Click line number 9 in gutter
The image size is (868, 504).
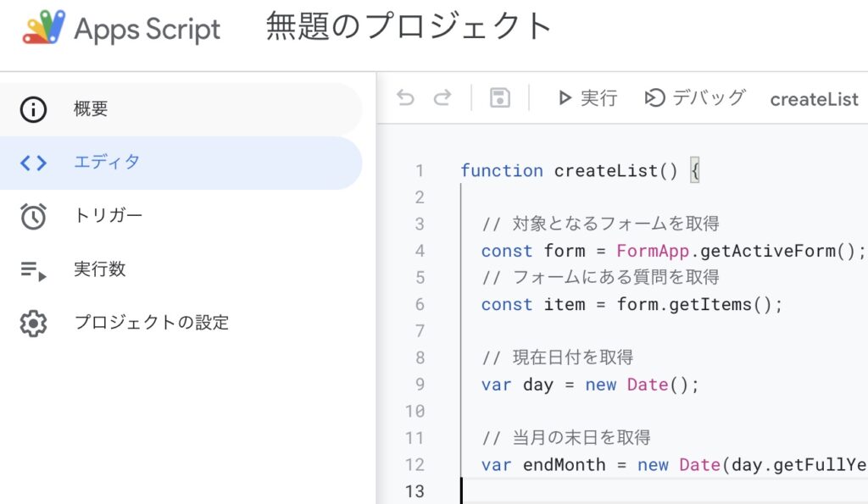pos(420,385)
